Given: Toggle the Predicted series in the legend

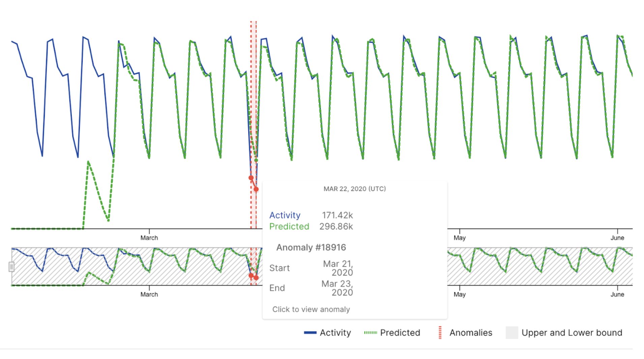Looking at the screenshot, I should tap(392, 333).
